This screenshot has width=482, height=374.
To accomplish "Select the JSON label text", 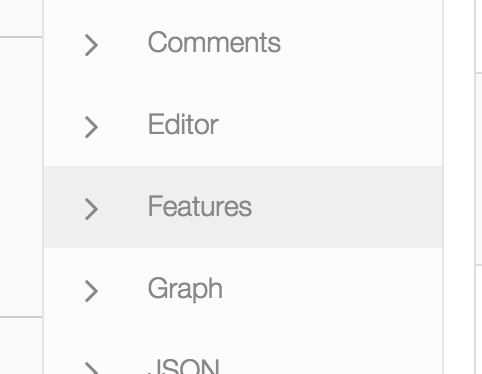I will coord(184,366).
